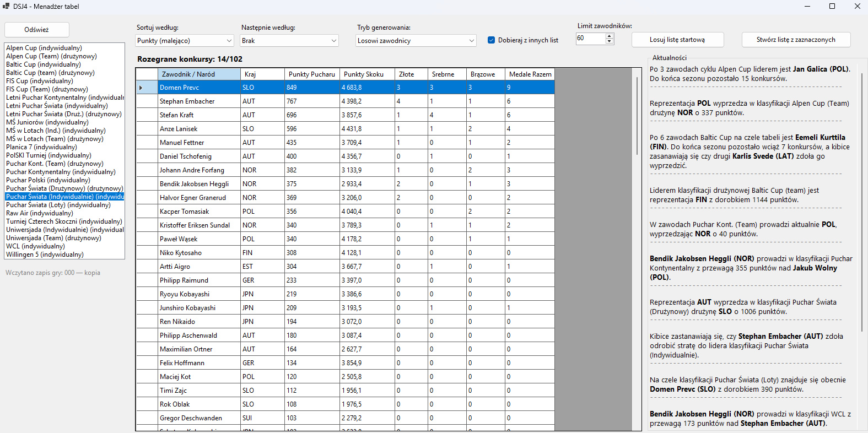Click the Limit zawodników number field
Image resolution: width=868 pixels, height=433 pixels.
(x=590, y=39)
